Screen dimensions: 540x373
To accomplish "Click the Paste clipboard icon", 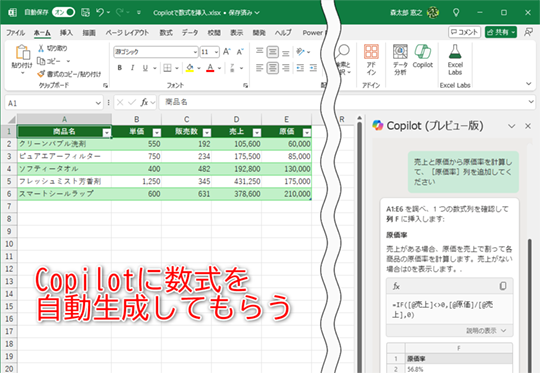I will pyautogui.click(x=22, y=52).
